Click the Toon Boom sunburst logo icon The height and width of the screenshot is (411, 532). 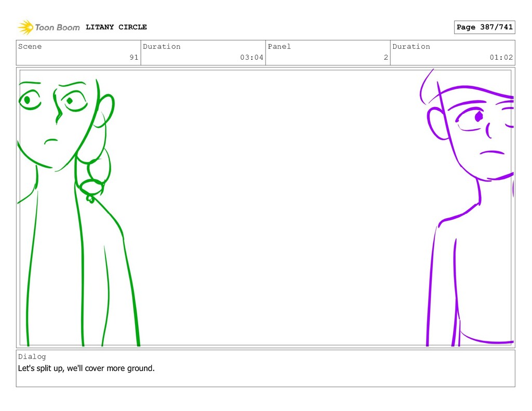[x=25, y=27]
